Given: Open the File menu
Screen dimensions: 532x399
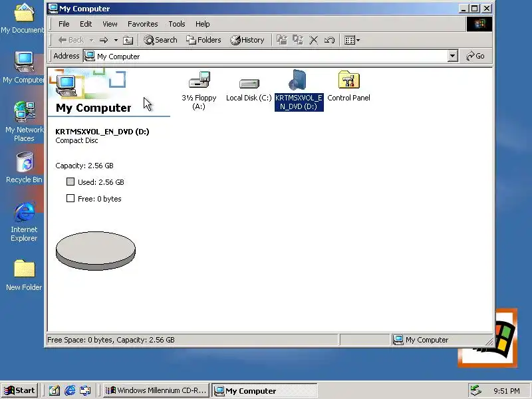Looking at the screenshot, I should click(64, 24).
